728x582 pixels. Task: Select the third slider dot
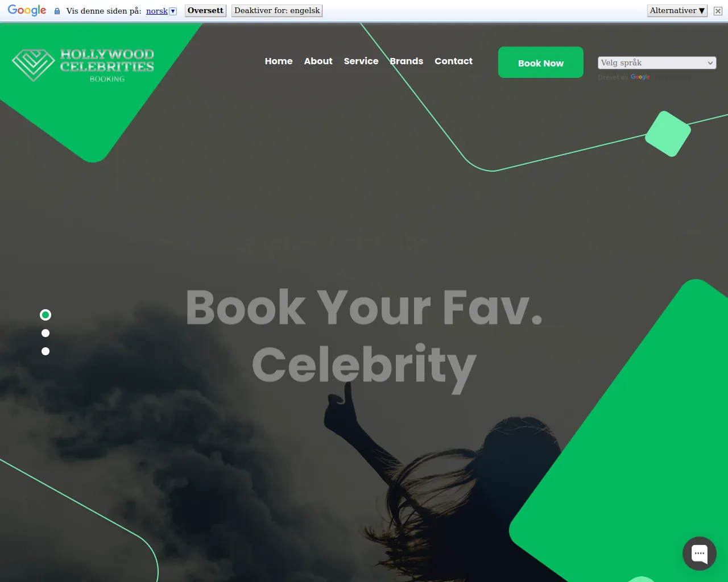pos(45,351)
